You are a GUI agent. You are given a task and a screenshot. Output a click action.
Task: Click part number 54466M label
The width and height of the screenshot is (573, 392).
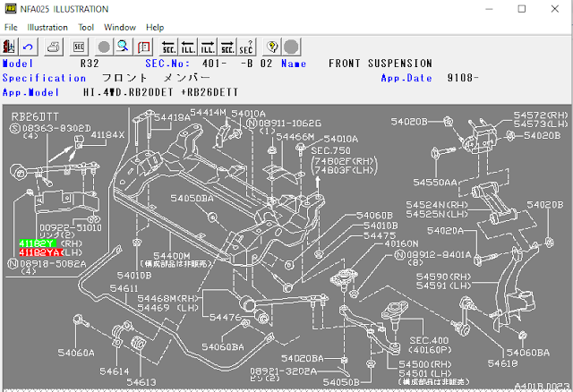tap(295, 137)
